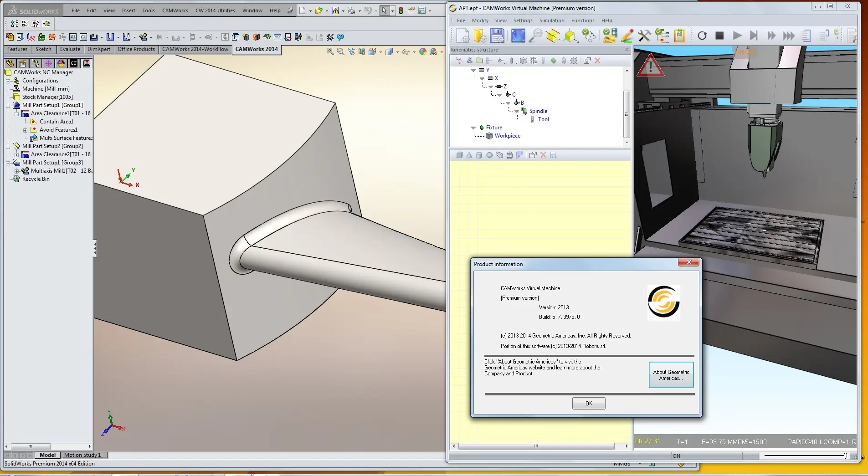Expand Area Clearance2 tree node
868x476 pixels.
click(x=16, y=155)
